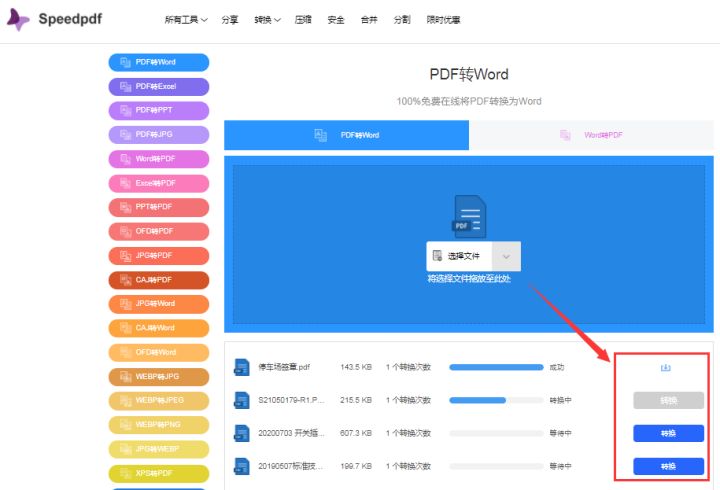720x490 pixels.
Task: Select the file name S21050179-R1.P...
Action: coord(292,400)
